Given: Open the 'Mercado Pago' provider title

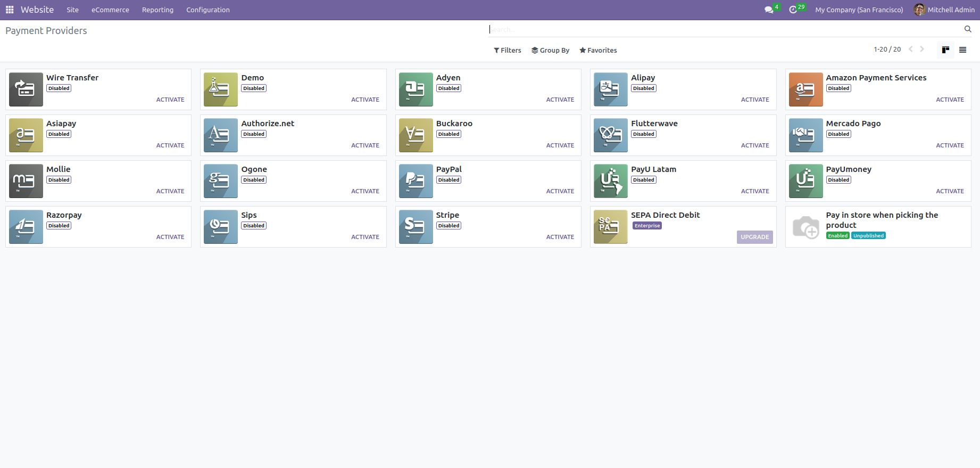Looking at the screenshot, I should point(853,124).
